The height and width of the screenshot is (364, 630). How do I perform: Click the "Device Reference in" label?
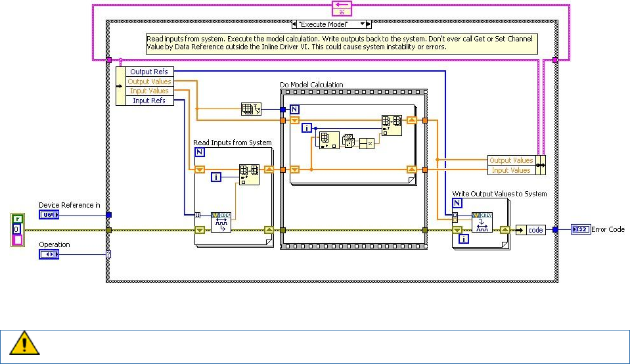[x=70, y=205]
